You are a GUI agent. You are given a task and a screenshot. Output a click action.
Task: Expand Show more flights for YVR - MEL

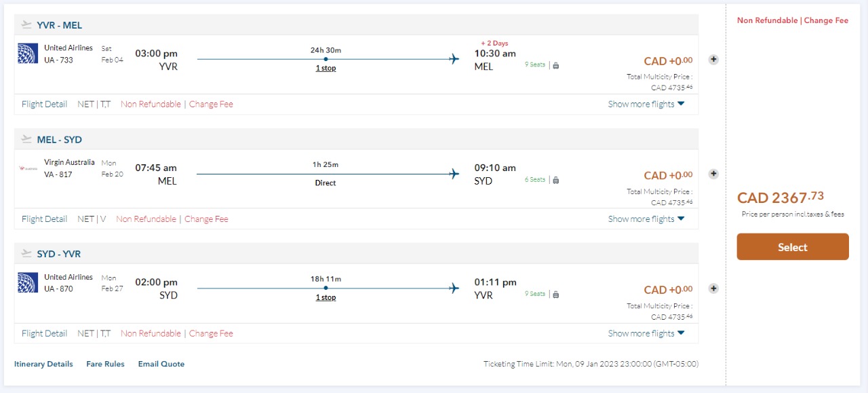646,105
